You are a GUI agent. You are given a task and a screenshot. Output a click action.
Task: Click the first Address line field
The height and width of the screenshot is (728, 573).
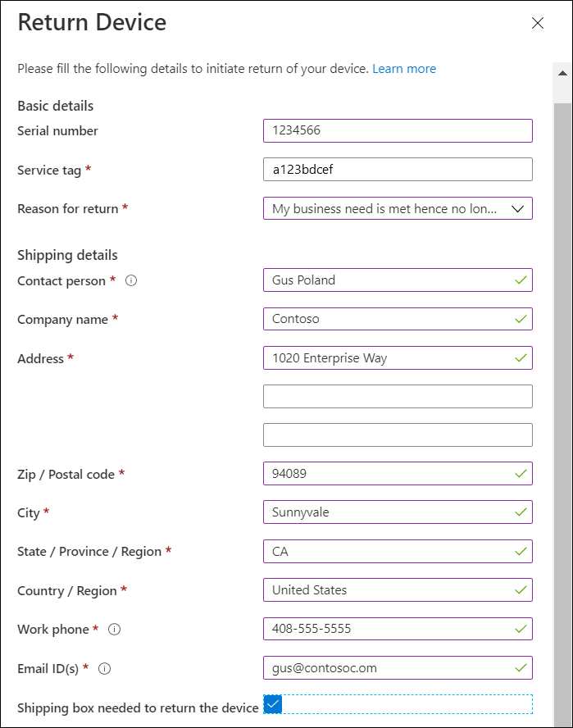point(398,358)
